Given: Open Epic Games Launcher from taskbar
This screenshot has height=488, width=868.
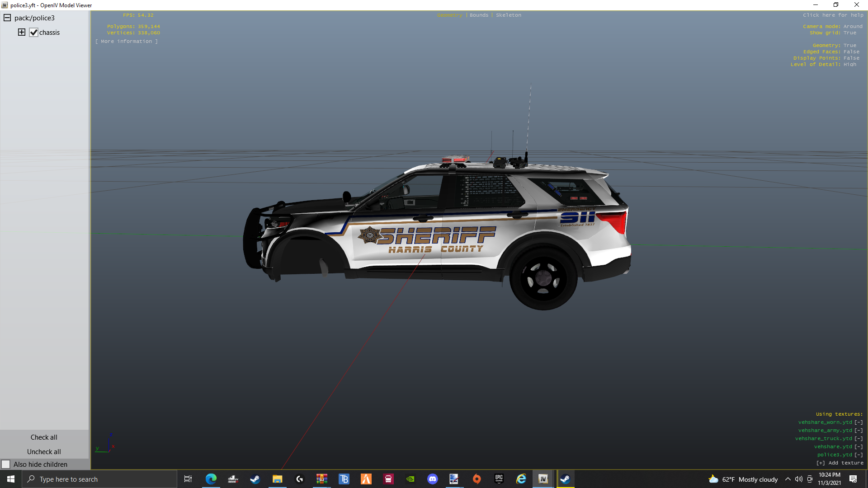Looking at the screenshot, I should [499, 479].
